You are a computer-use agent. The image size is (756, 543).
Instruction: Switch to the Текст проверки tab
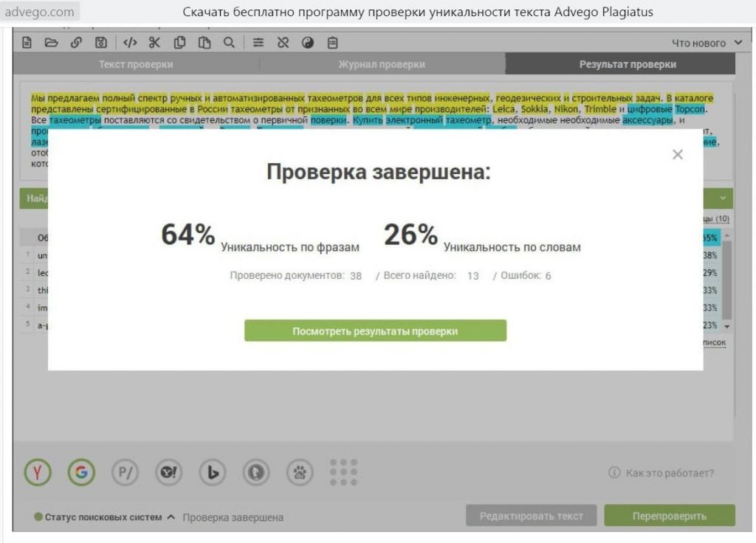click(136, 64)
